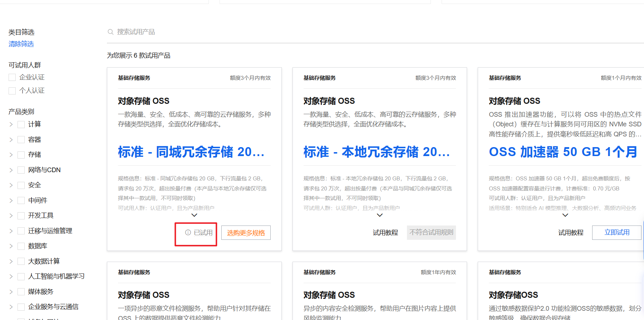Click the disabled 不符合试用规则 button
644x320 pixels.
pos(431,233)
